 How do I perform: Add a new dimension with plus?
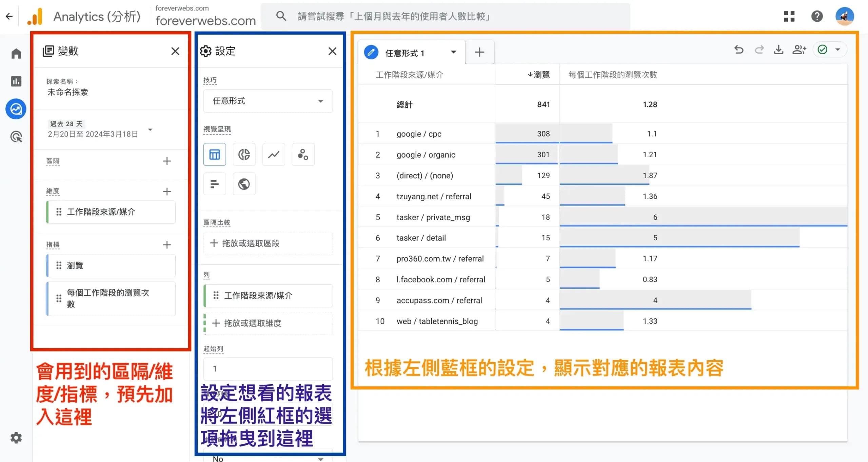click(167, 192)
